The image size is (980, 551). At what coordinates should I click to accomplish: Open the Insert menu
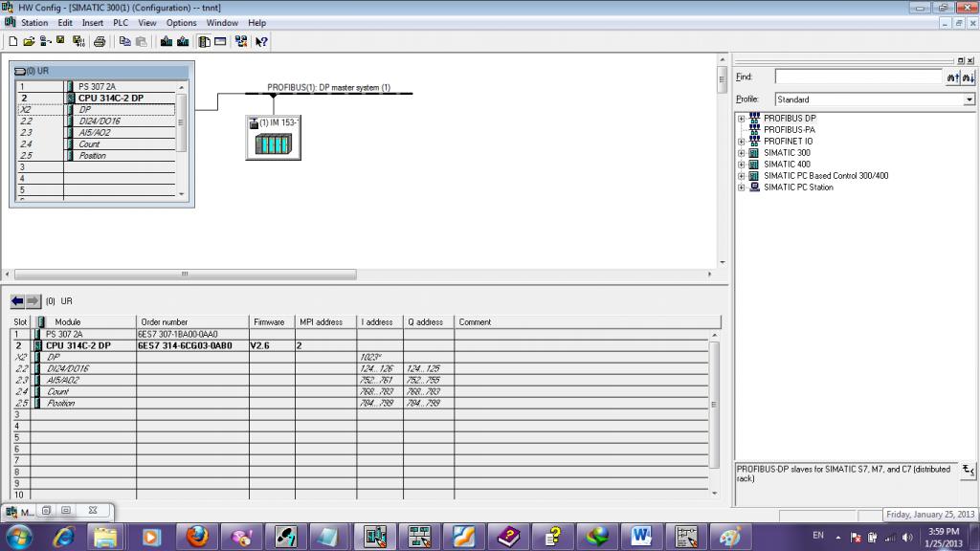[93, 23]
